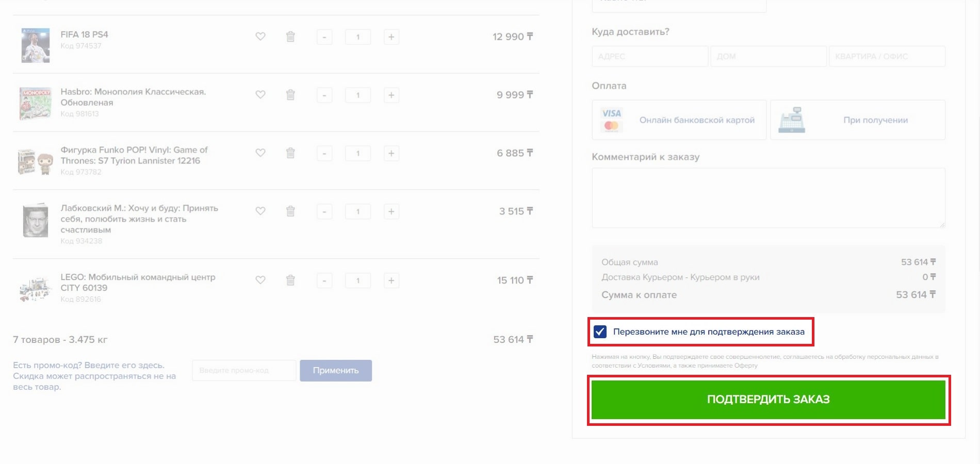The height and width of the screenshot is (464, 980).
Task: Toggle Перезвоните мне для подтверждения checkbox
Action: coord(600,332)
